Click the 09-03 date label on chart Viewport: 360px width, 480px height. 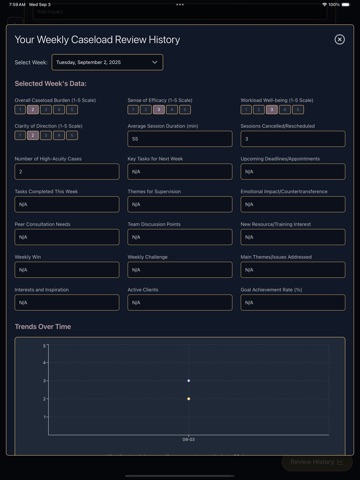(x=189, y=440)
